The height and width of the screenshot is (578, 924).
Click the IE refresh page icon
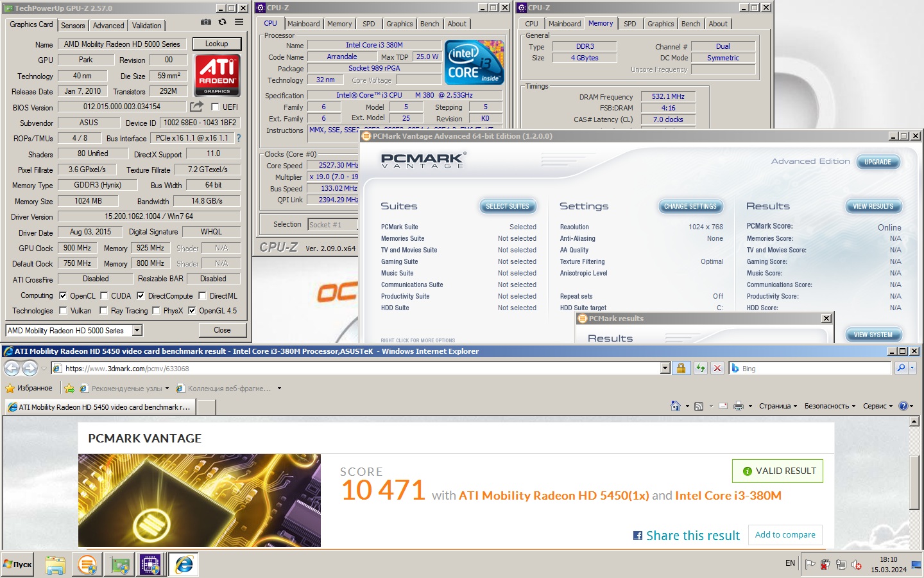[701, 368]
